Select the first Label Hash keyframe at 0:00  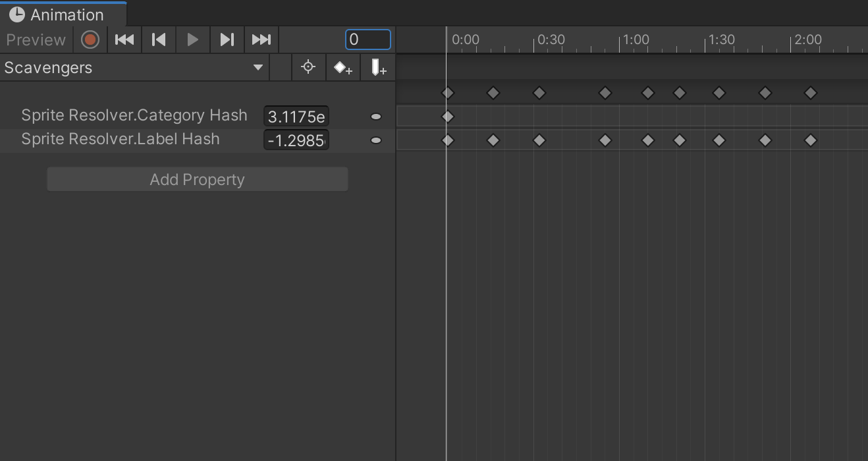448,140
